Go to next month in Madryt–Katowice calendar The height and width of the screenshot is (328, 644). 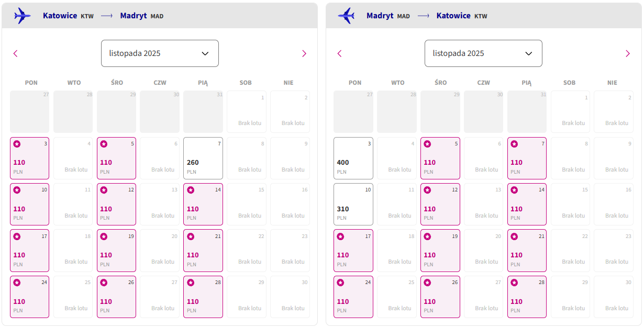click(628, 53)
